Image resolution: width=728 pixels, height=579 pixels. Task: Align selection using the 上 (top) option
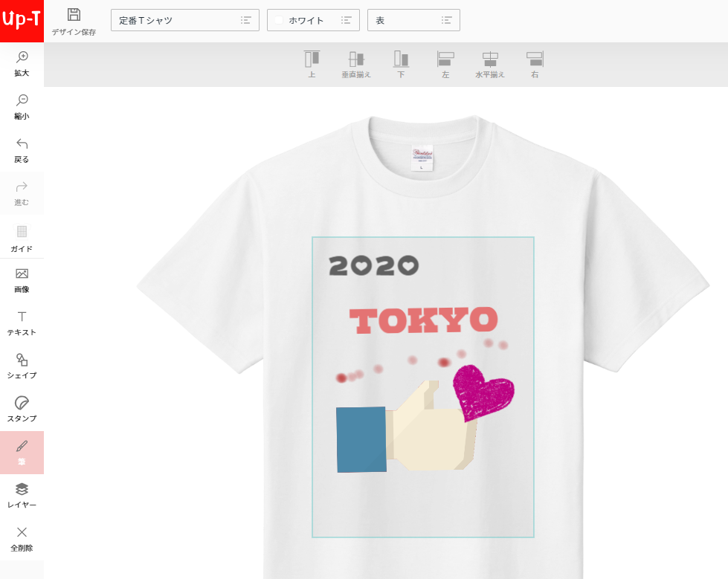pyautogui.click(x=312, y=65)
